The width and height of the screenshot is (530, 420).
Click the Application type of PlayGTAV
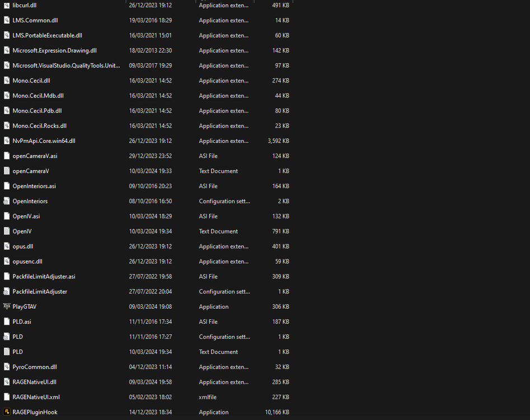point(214,307)
